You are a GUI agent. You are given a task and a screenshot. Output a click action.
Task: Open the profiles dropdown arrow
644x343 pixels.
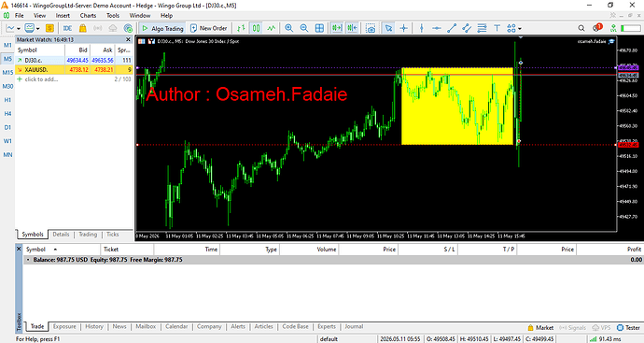(37, 28)
